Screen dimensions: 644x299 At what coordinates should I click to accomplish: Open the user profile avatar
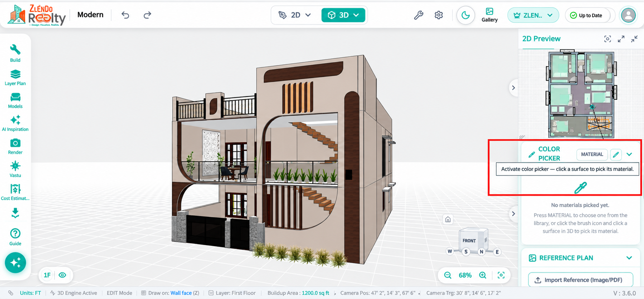coord(628,15)
